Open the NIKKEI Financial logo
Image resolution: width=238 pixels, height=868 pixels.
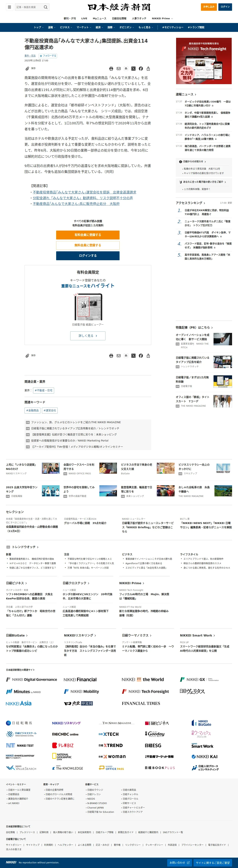pyautogui.click(x=80, y=679)
